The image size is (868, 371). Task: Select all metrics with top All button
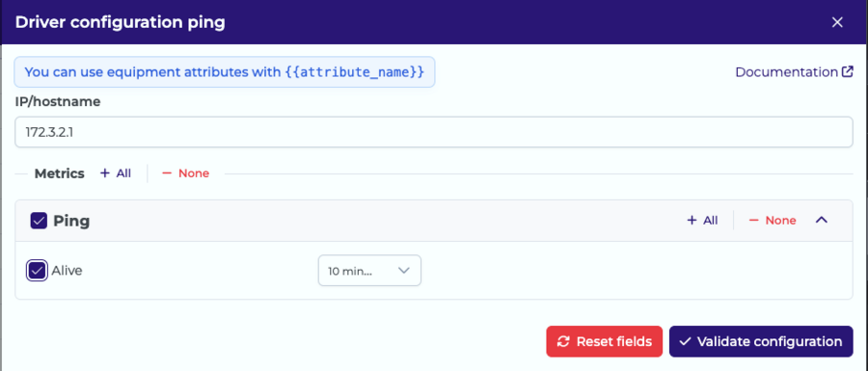click(116, 173)
